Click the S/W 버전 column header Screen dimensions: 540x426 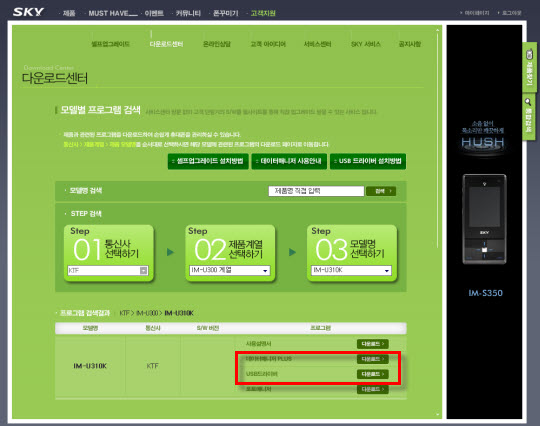(208, 328)
